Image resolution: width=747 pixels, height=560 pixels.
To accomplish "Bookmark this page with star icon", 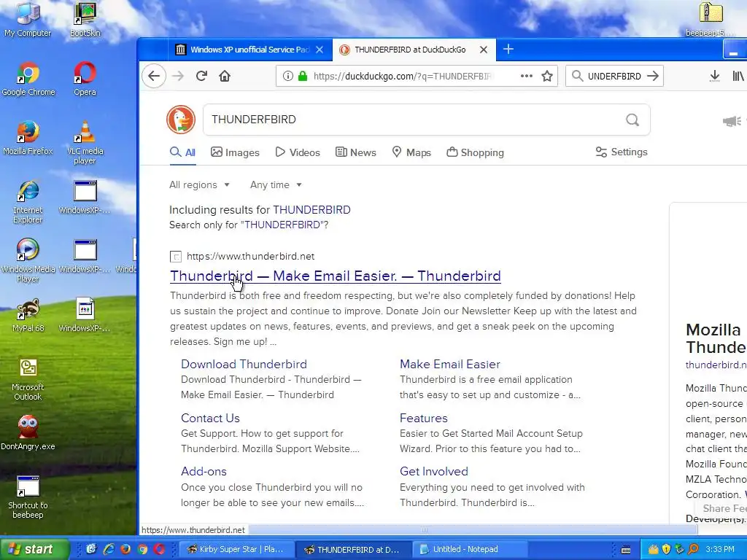I will [x=547, y=76].
